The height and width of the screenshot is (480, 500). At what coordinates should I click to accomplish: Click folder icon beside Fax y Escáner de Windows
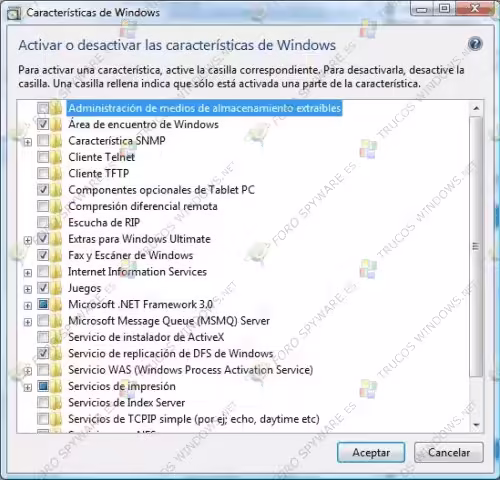56,255
